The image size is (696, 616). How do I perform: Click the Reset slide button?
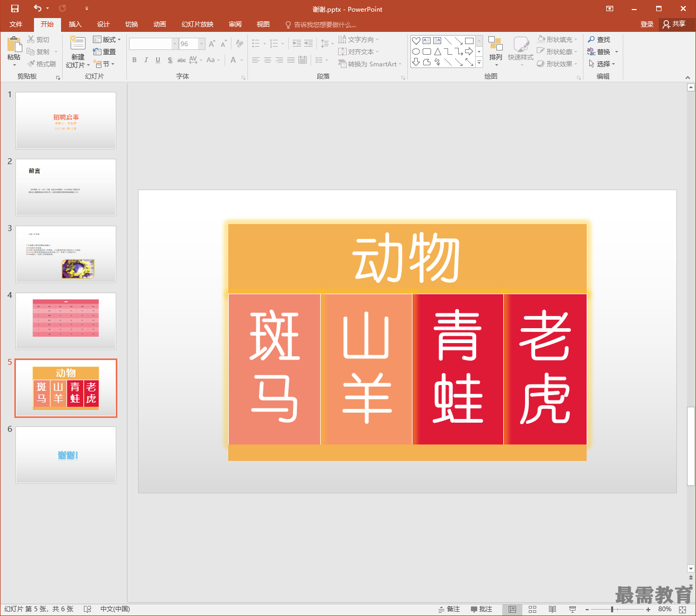pos(105,52)
